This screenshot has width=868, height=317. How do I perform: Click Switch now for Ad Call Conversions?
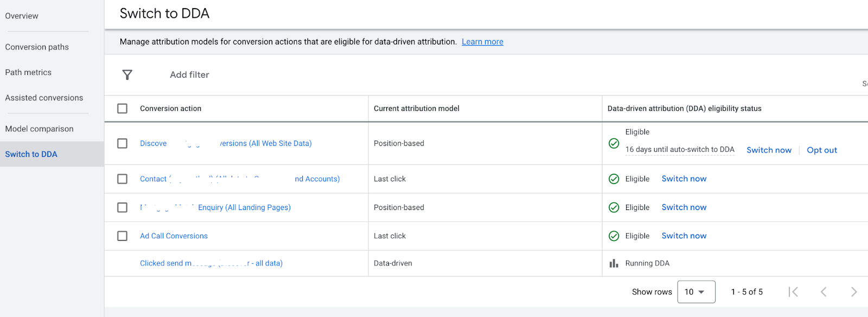coord(684,236)
